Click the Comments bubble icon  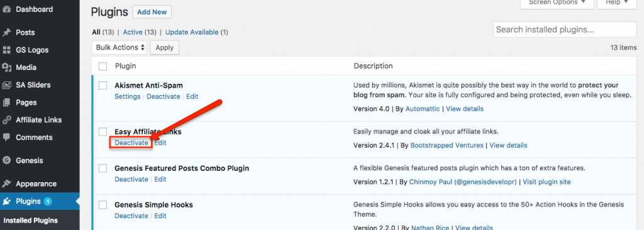(6, 137)
